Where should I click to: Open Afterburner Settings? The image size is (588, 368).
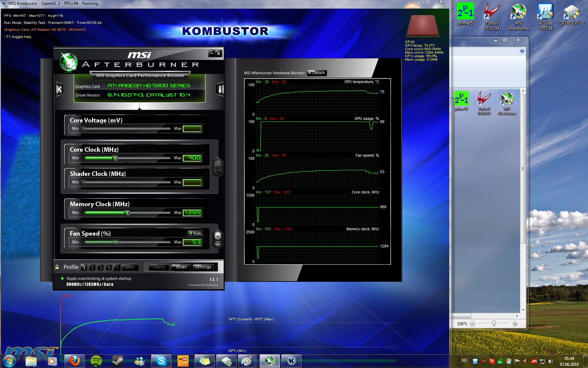point(203,267)
